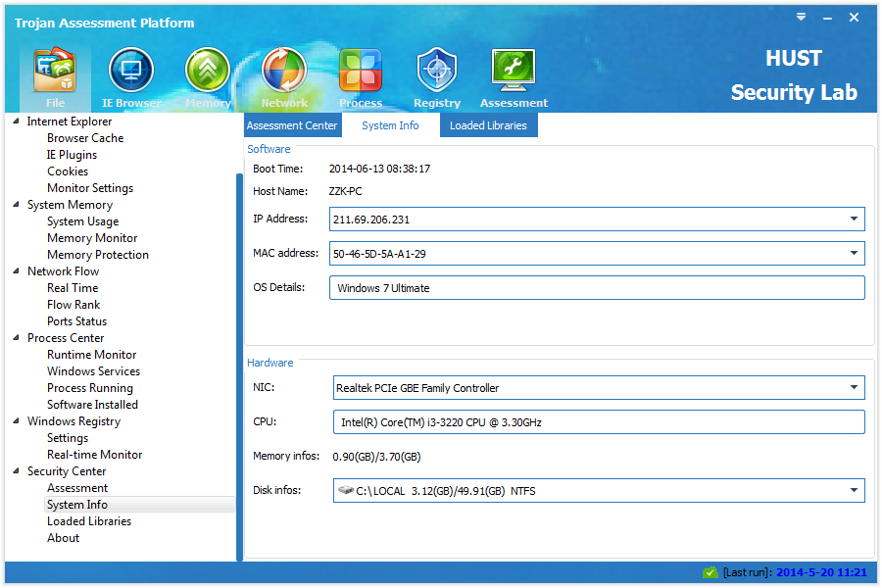The image size is (882, 588).
Task: Collapse the System Memory tree node
Action: (17, 204)
